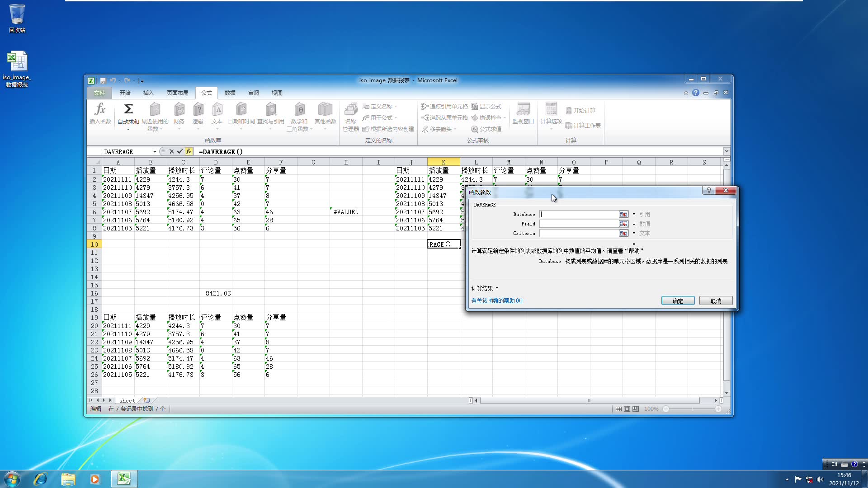The height and width of the screenshot is (488, 868).
Task: Expand the Name Box function dropdown
Action: pyautogui.click(x=155, y=152)
